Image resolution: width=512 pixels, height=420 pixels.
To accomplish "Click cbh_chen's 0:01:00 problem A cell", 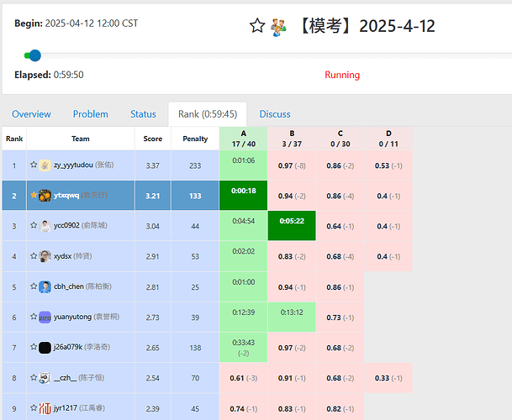I will [x=244, y=286].
